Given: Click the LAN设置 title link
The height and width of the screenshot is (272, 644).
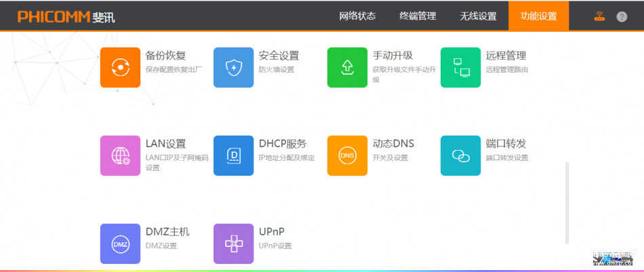Looking at the screenshot, I should tap(166, 144).
